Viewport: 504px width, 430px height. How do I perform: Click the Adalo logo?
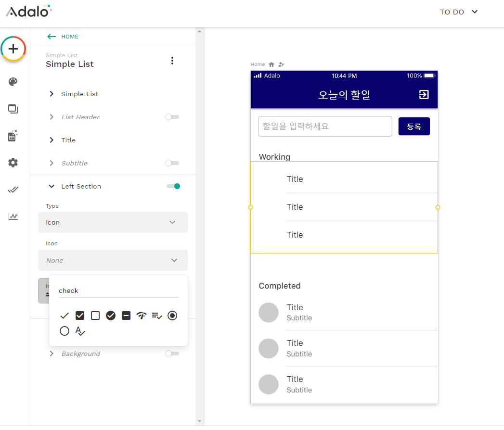coord(29,11)
